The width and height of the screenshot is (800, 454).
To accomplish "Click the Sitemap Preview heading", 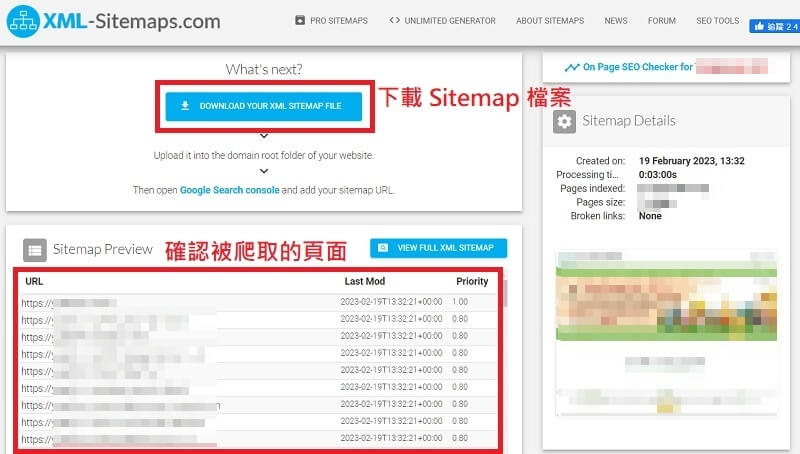I will (x=103, y=249).
